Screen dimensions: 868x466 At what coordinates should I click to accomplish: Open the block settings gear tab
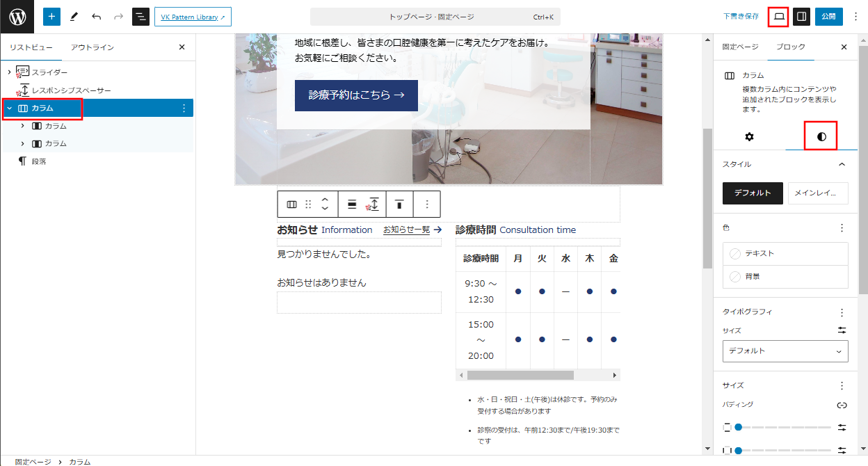[749, 136]
